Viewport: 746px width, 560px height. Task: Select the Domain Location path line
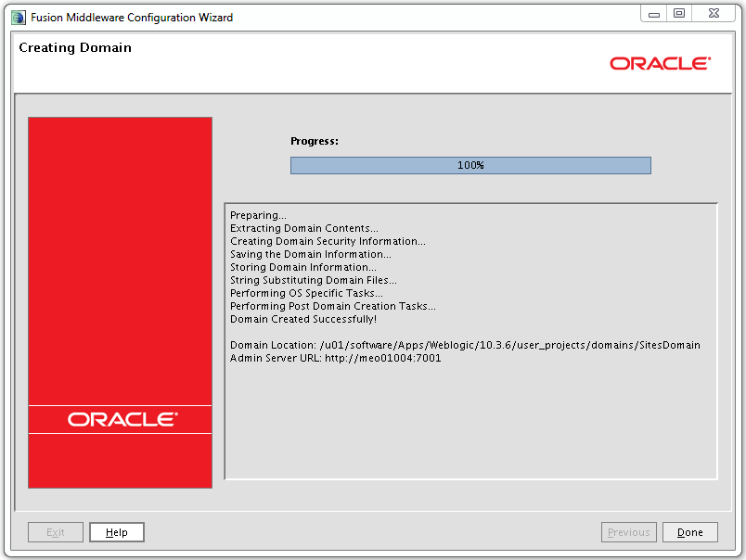pyautogui.click(x=465, y=345)
